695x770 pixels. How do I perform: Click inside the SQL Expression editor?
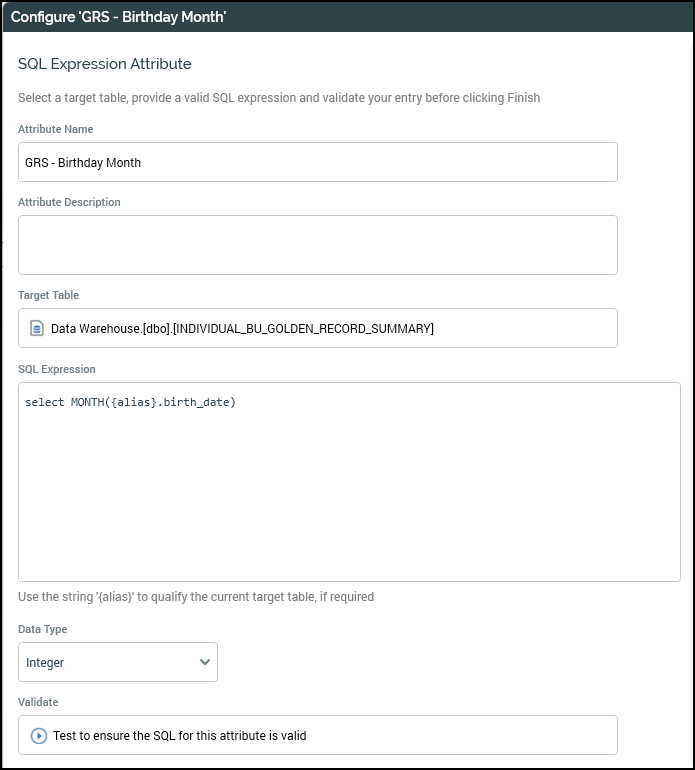point(349,490)
